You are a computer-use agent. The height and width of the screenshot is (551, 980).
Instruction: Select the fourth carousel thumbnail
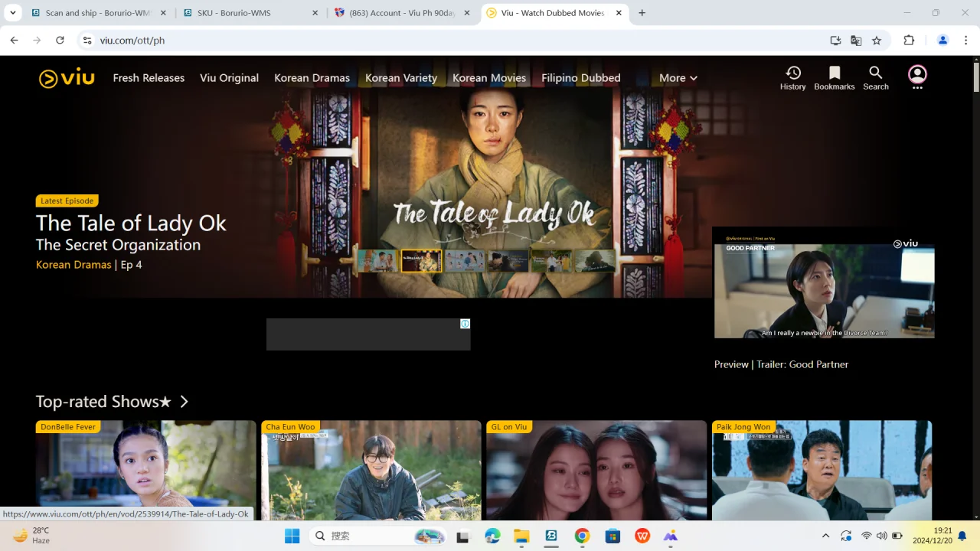[508, 261]
